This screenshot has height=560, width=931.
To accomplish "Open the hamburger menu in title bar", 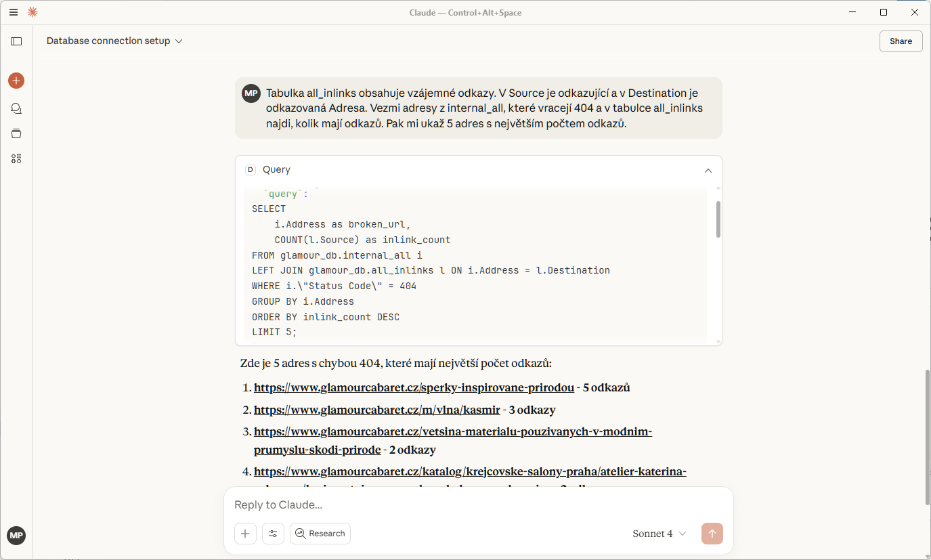I will pyautogui.click(x=14, y=12).
